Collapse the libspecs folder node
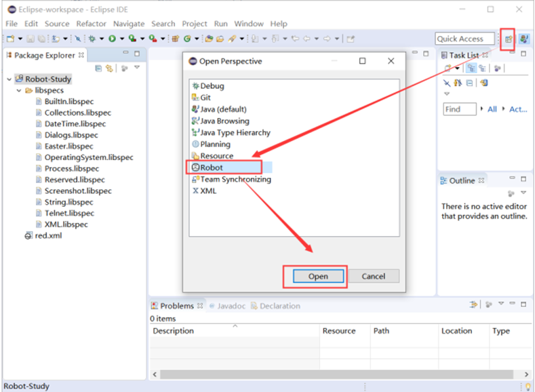535x392 pixels. coord(19,90)
